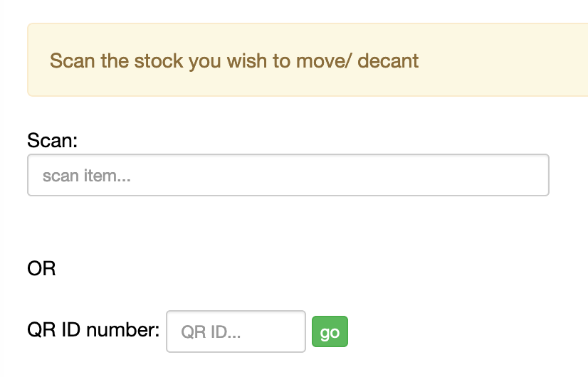
Task: Place cursor in the Scan text box
Action: (x=288, y=175)
